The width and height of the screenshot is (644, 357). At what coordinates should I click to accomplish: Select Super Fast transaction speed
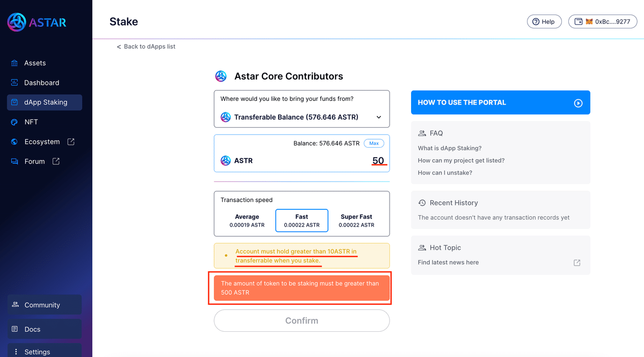point(356,221)
